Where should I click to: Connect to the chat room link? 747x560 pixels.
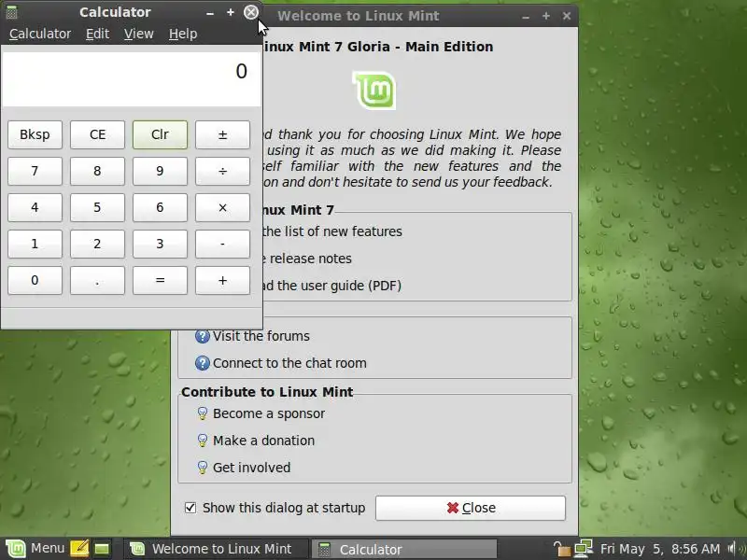click(x=289, y=363)
